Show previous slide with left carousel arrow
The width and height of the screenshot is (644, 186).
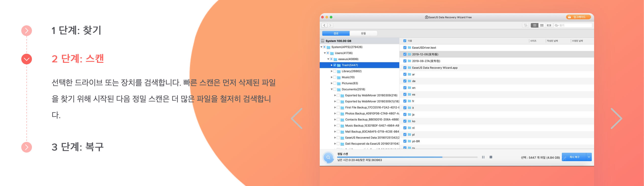click(x=297, y=119)
